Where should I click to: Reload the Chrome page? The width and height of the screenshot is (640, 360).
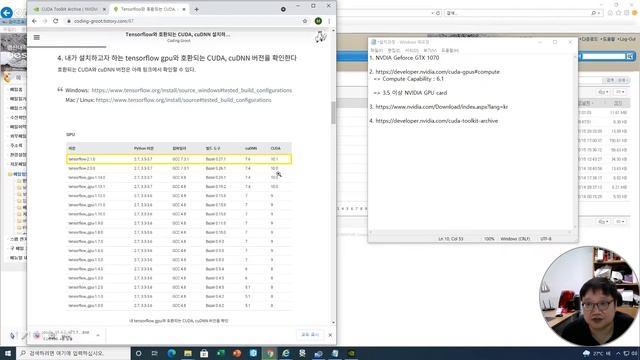(56, 21)
